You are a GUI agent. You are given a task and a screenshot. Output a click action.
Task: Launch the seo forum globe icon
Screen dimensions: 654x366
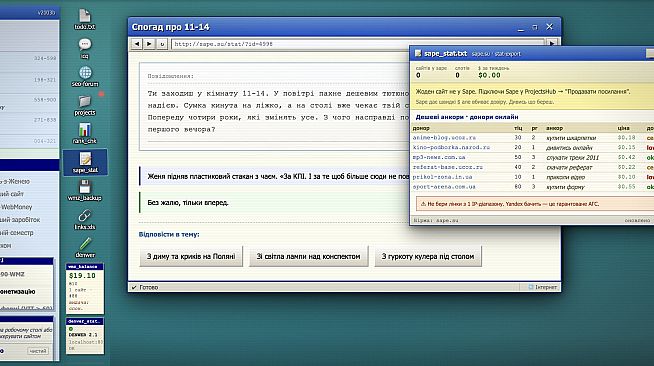(x=85, y=77)
